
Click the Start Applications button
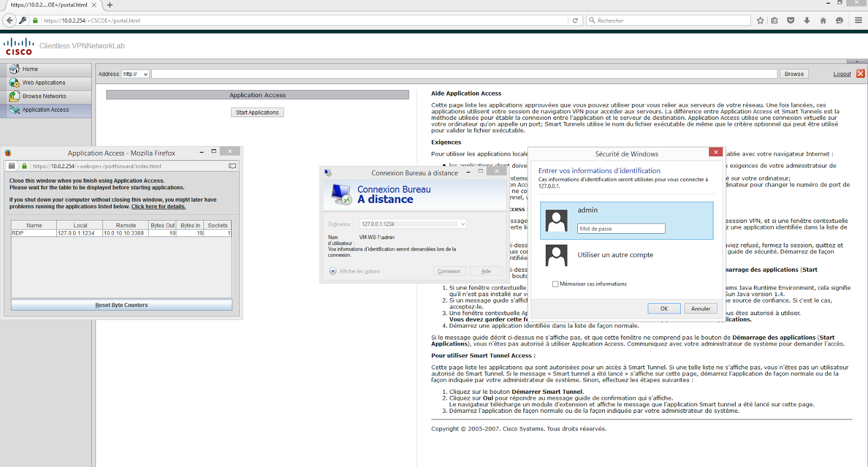point(257,112)
